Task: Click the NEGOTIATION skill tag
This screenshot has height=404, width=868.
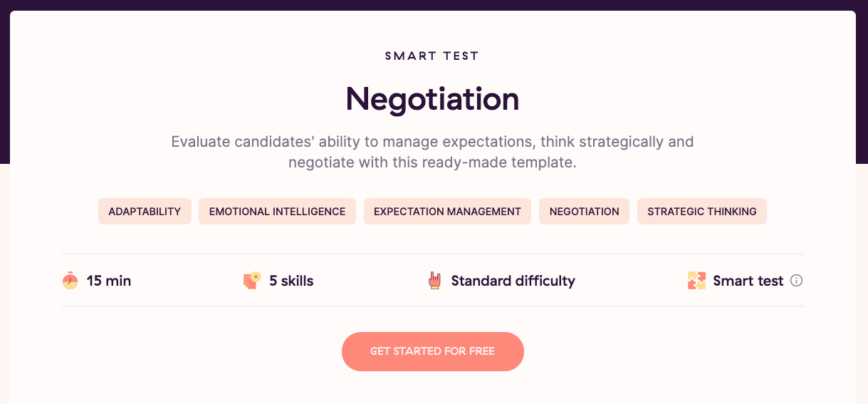Action: coord(584,212)
